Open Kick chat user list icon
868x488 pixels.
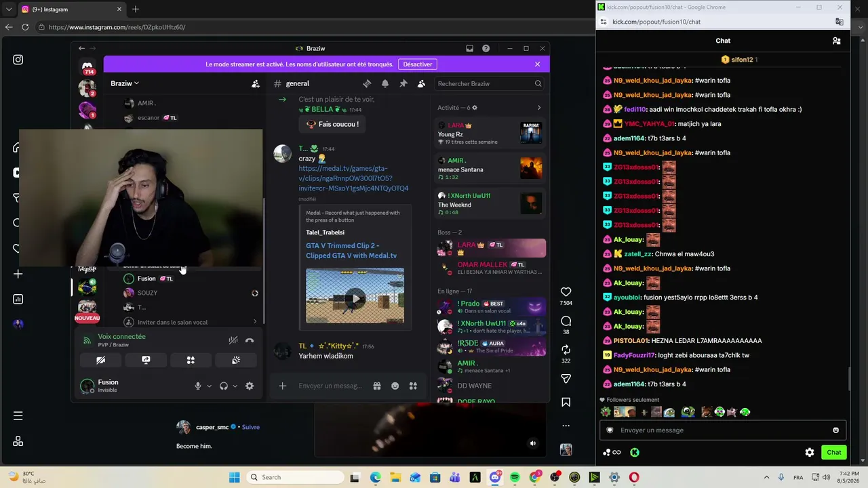pyautogui.click(x=837, y=41)
